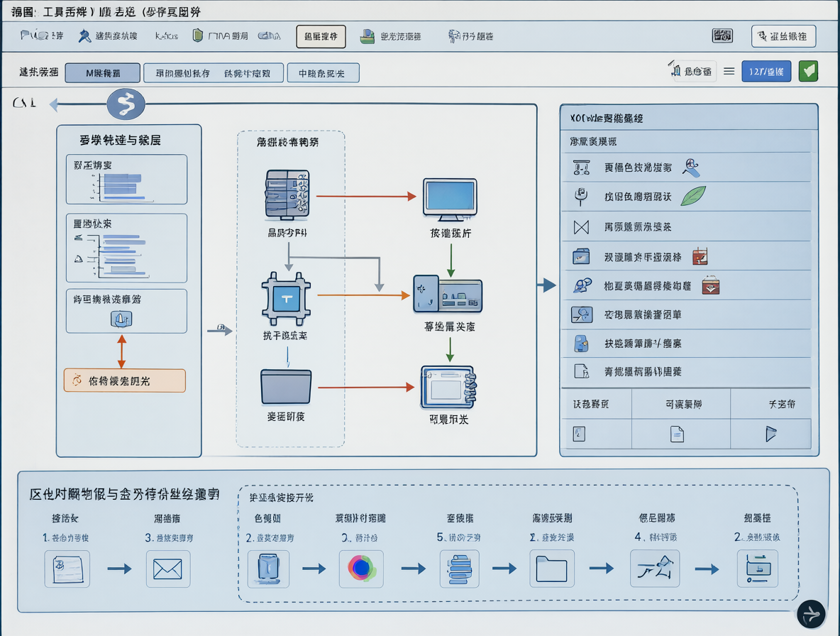Click the green printer icon in top toolbar
Viewport: 840px width, 636px height.
coord(367,36)
